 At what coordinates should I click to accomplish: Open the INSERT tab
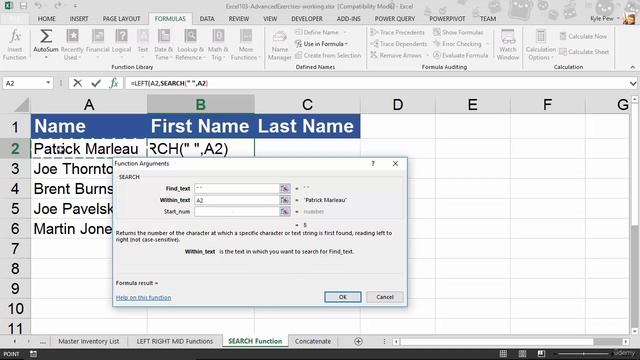pyautogui.click(x=79, y=19)
